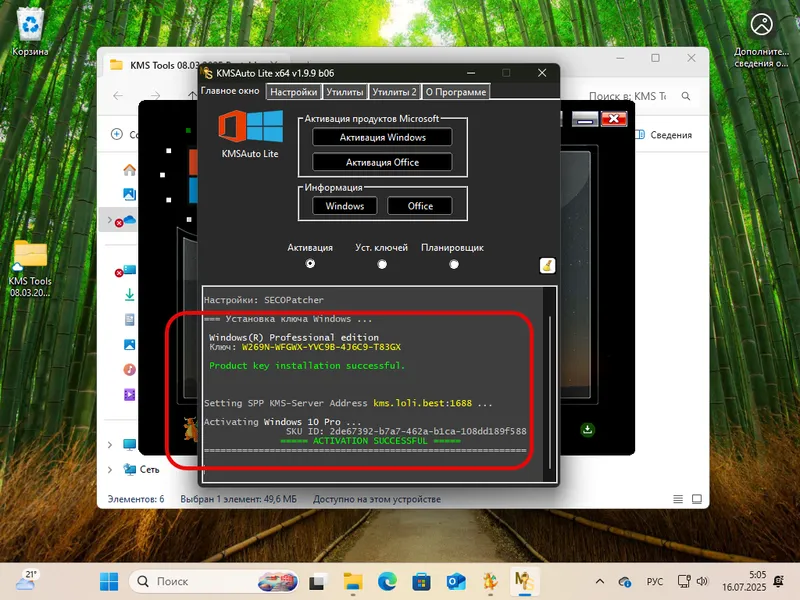
Task: Select the Активация radio button
Action: (x=310, y=263)
